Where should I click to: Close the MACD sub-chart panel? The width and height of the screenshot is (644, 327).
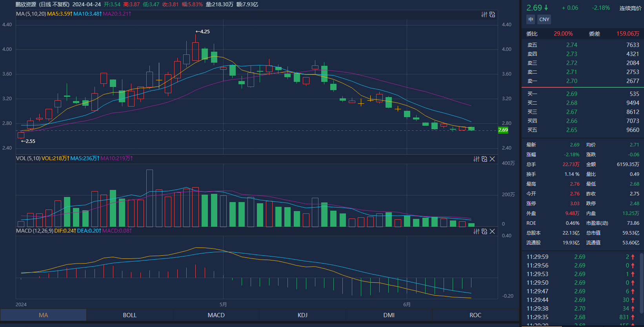click(492, 231)
